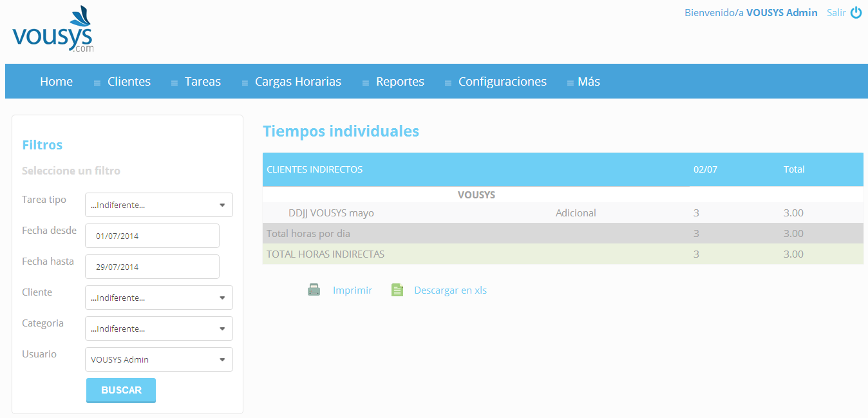The height and width of the screenshot is (418, 868).
Task: Click the VOUSYS client group row
Action: pos(563,195)
